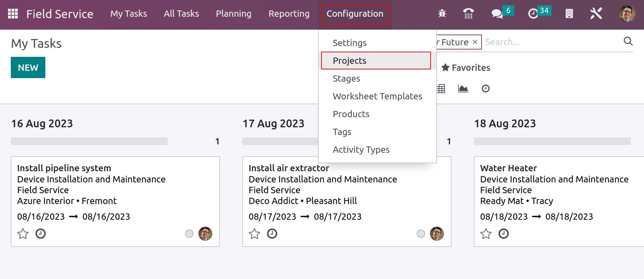Open the All Tasks menu
The image size is (644, 279).
click(181, 14)
